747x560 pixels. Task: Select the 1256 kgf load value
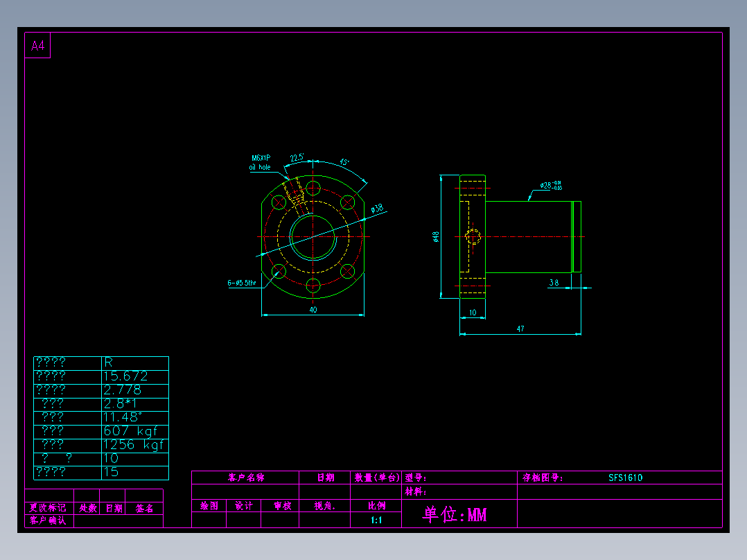133,445
